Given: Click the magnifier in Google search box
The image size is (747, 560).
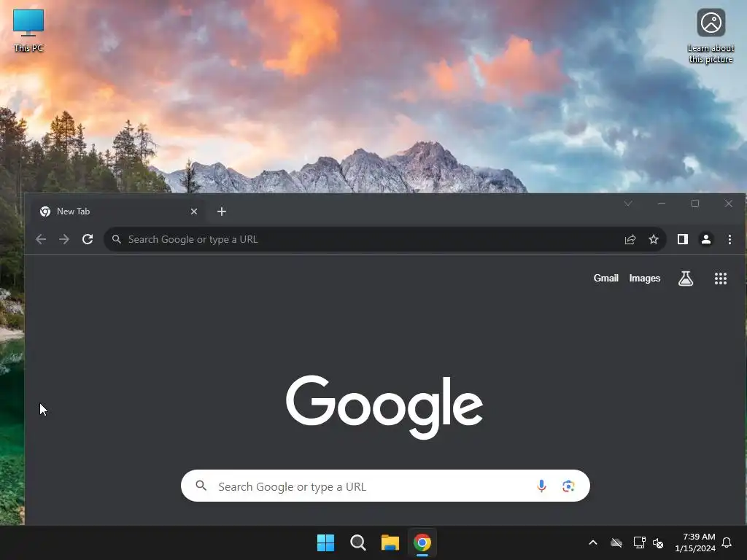Looking at the screenshot, I should click(201, 486).
